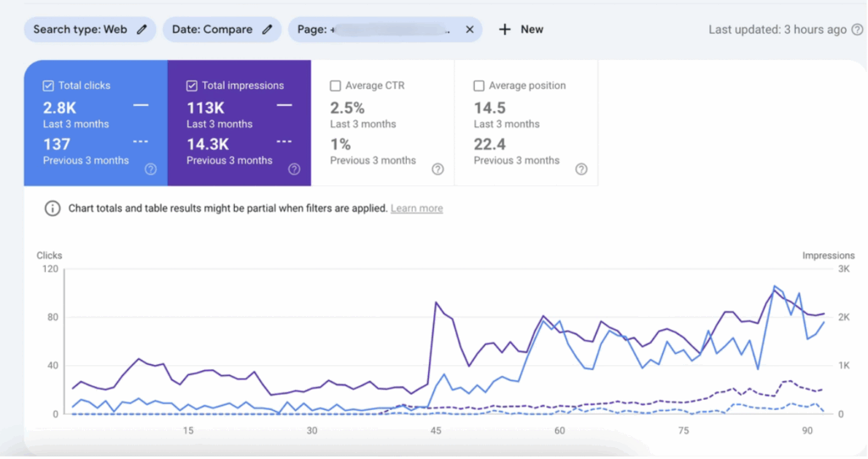Open the Date: Compare filter label
This screenshot has height=459, width=868.
pyautogui.click(x=212, y=30)
